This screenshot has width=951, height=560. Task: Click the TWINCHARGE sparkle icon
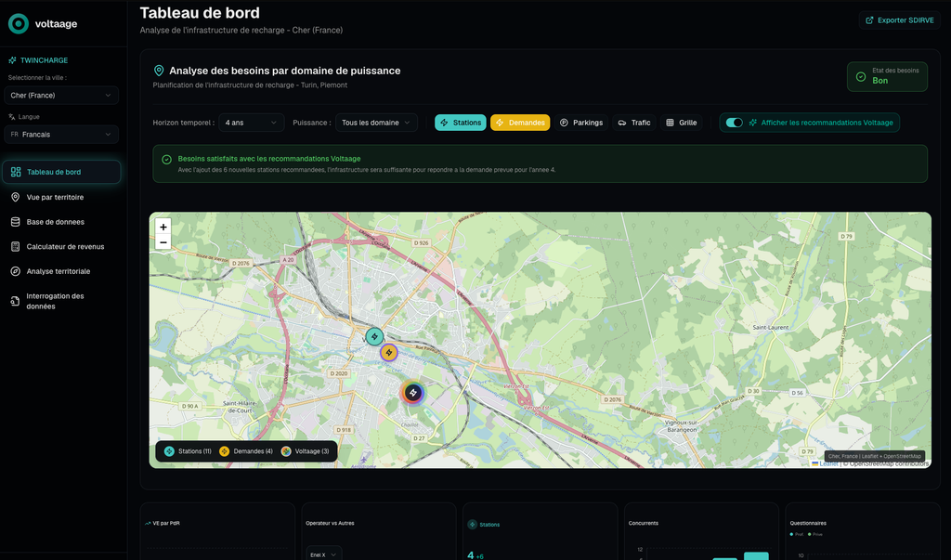coord(12,60)
